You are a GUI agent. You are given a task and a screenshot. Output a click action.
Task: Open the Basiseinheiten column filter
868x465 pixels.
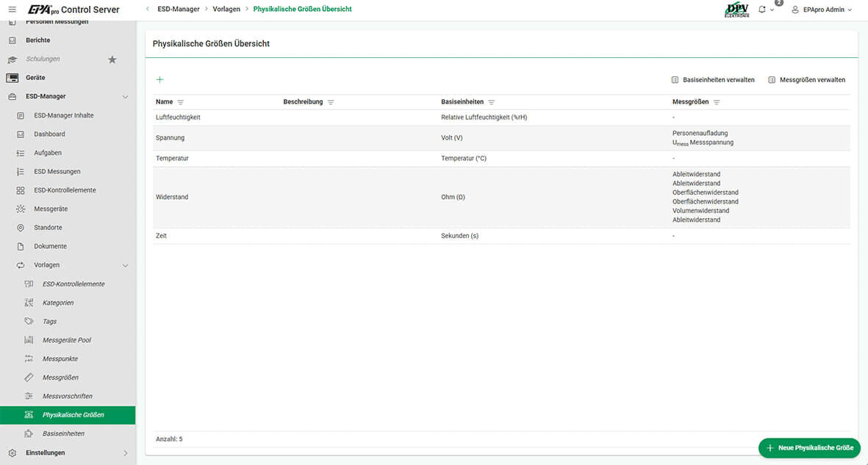coord(492,102)
